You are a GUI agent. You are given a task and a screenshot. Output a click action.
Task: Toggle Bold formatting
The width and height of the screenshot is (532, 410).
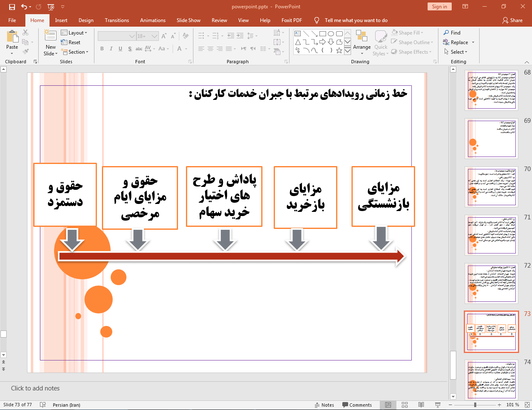point(102,49)
